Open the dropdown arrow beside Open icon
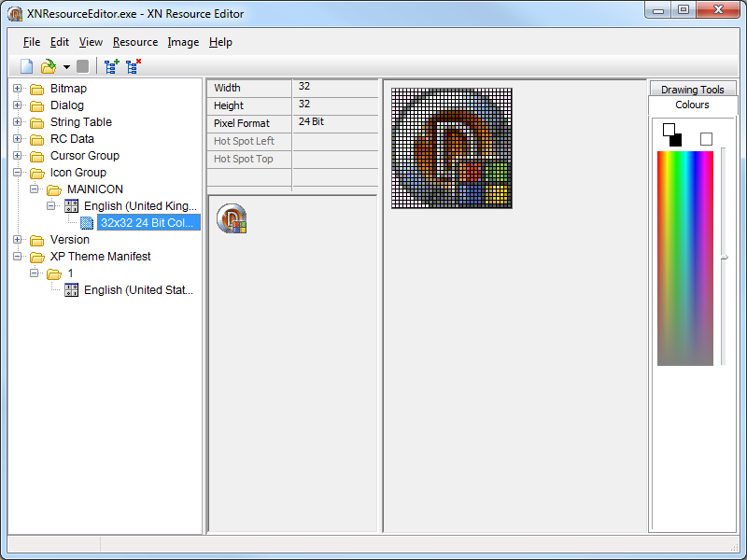Image resolution: width=747 pixels, height=560 pixels. 66,67
